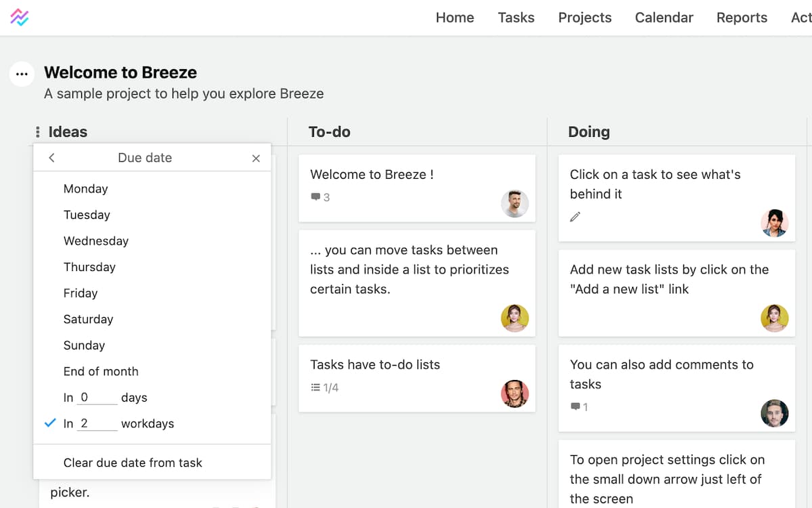The image size is (812, 508).
Task: Click the 'Due date' popup title
Action: (145, 158)
